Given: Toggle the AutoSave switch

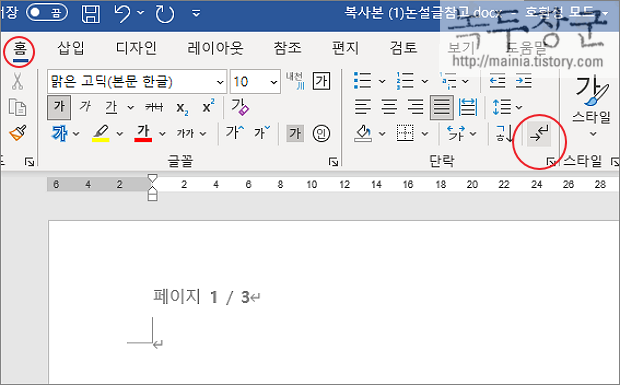Looking at the screenshot, I should (47, 13).
